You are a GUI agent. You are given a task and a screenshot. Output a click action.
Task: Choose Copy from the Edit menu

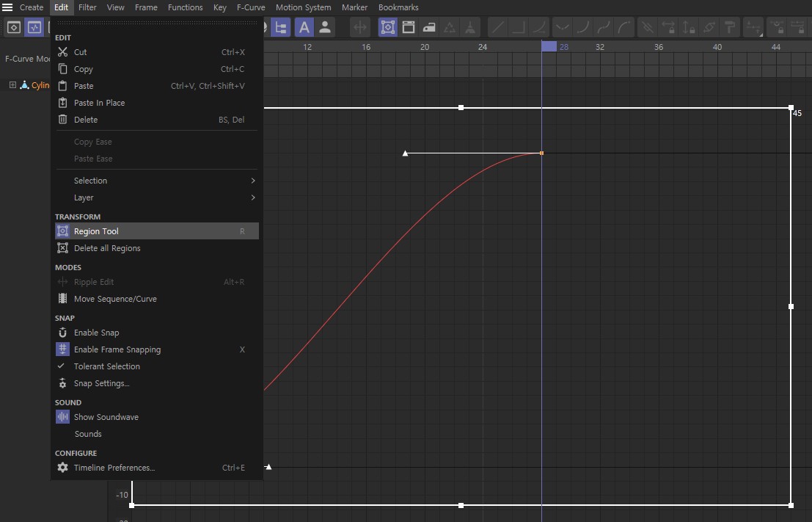[157, 69]
